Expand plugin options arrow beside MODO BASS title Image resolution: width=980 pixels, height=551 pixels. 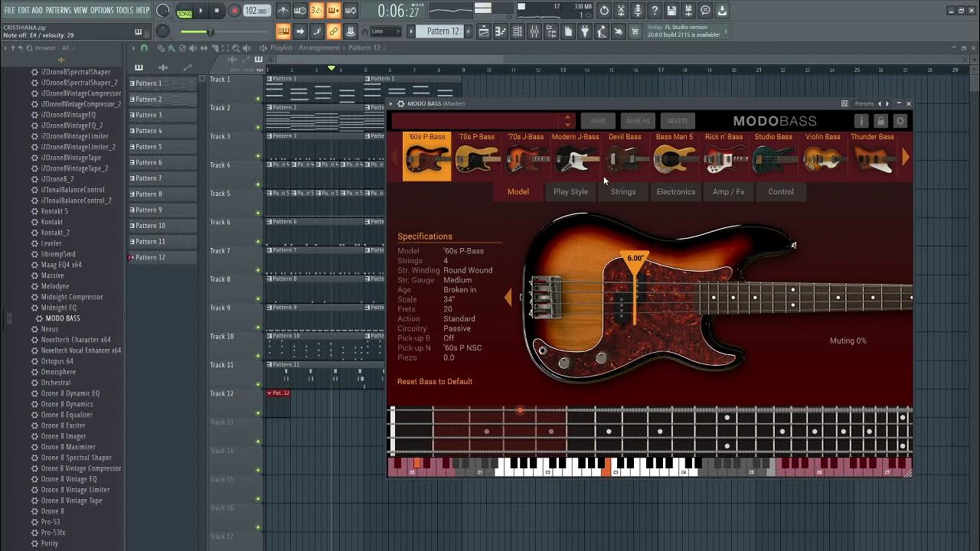point(391,103)
